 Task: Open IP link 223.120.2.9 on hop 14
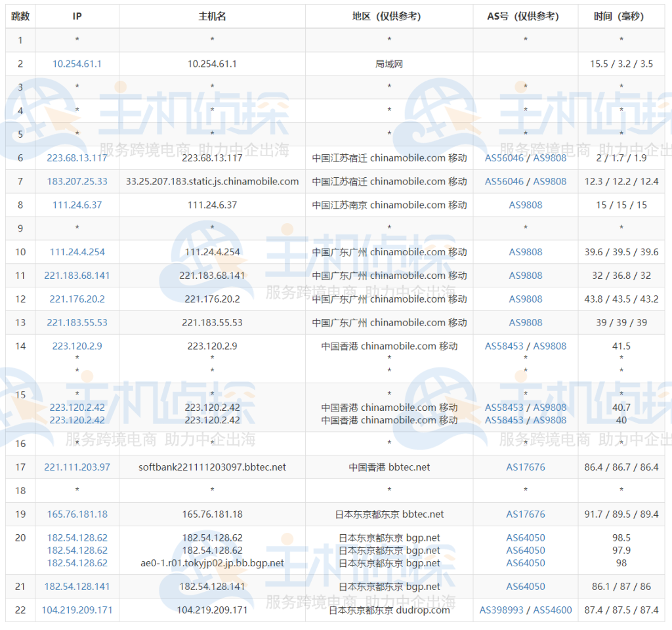click(77, 346)
